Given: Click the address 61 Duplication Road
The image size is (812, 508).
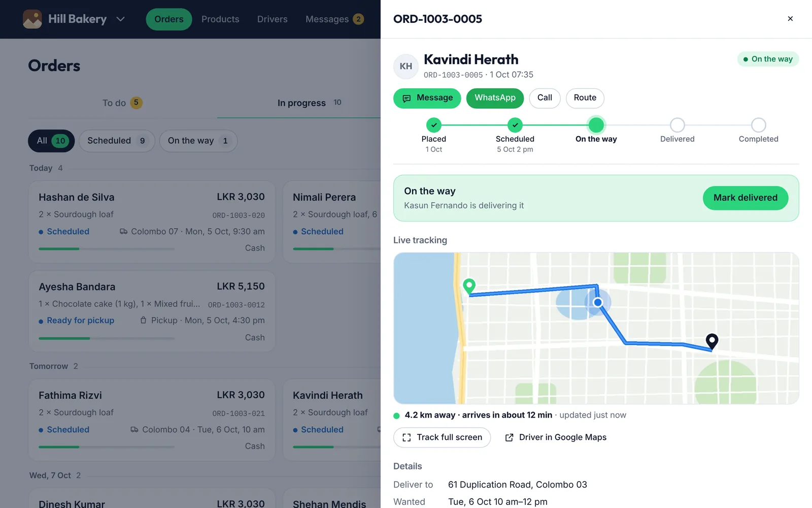Looking at the screenshot, I should click(518, 485).
